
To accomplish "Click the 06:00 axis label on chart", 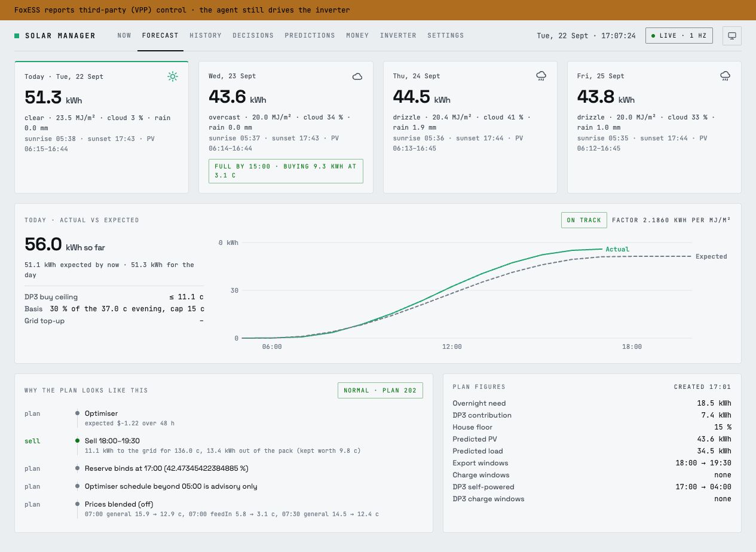I will [x=272, y=347].
